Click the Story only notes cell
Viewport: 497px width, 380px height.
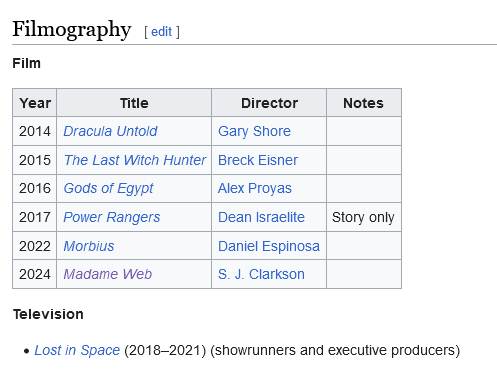click(x=364, y=217)
